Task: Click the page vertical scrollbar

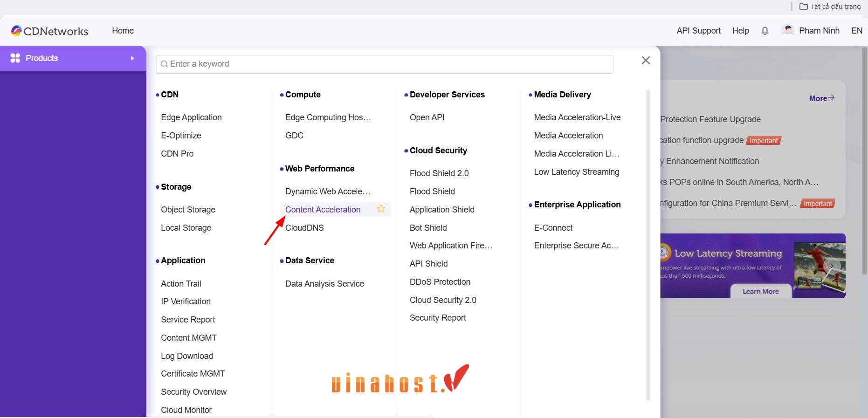Action: 865,161
